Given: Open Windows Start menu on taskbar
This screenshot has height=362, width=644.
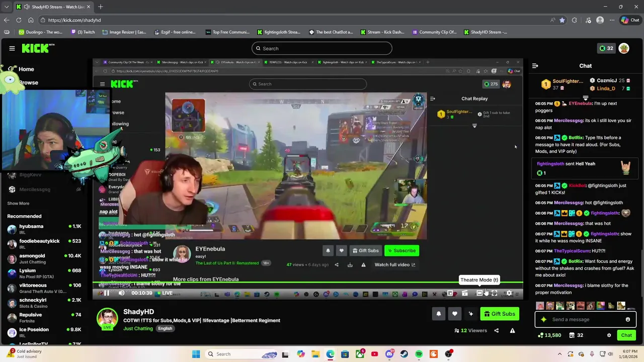Looking at the screenshot, I should (x=196, y=354).
